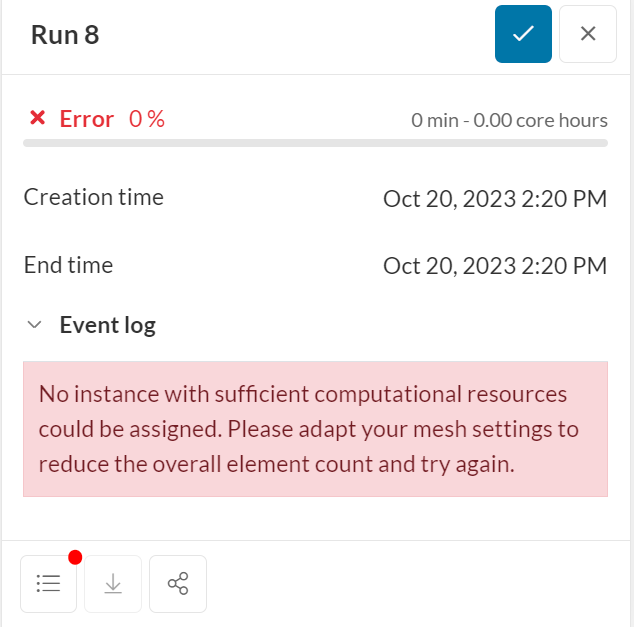Click the End time date value
Viewport: 634px width, 627px height.
tap(495, 266)
